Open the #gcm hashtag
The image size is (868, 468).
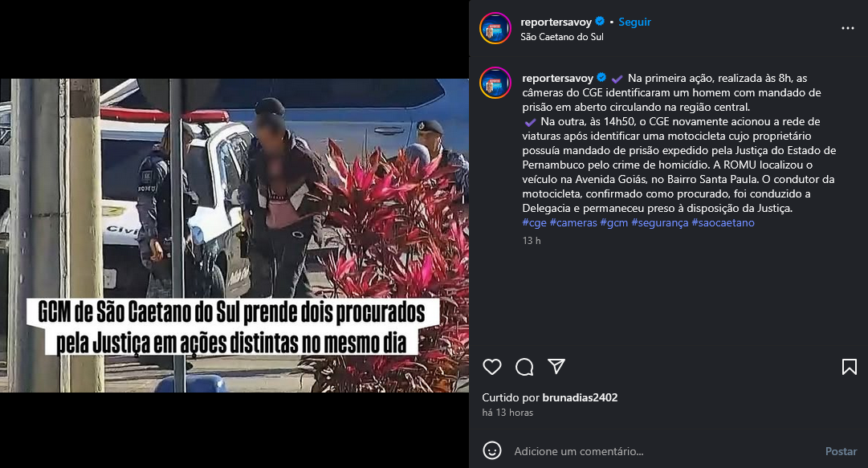pyautogui.click(x=614, y=222)
